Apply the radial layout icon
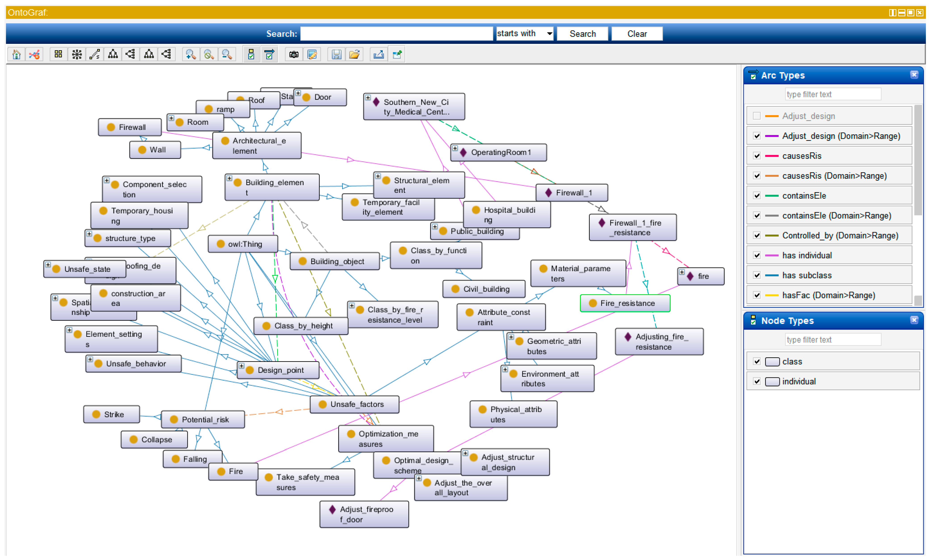Viewport: 929px width, 560px height. pyautogui.click(x=77, y=55)
